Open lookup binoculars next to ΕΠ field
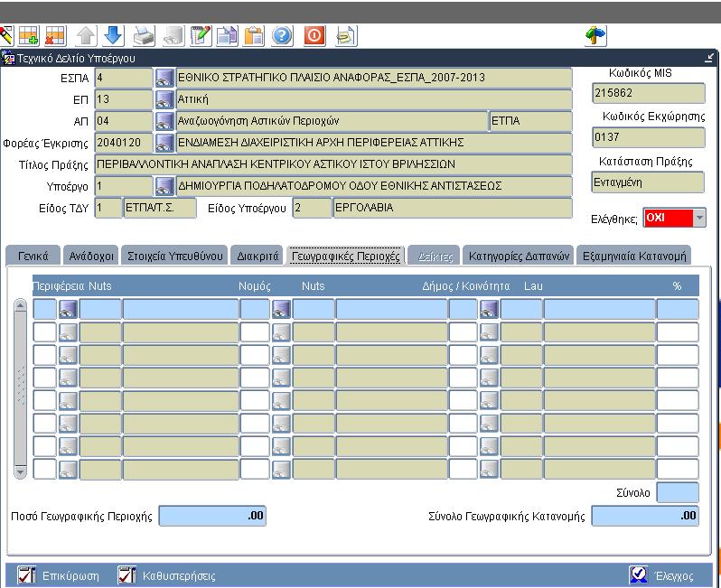Screen dimensions: 721x588 pyautogui.click(x=164, y=98)
